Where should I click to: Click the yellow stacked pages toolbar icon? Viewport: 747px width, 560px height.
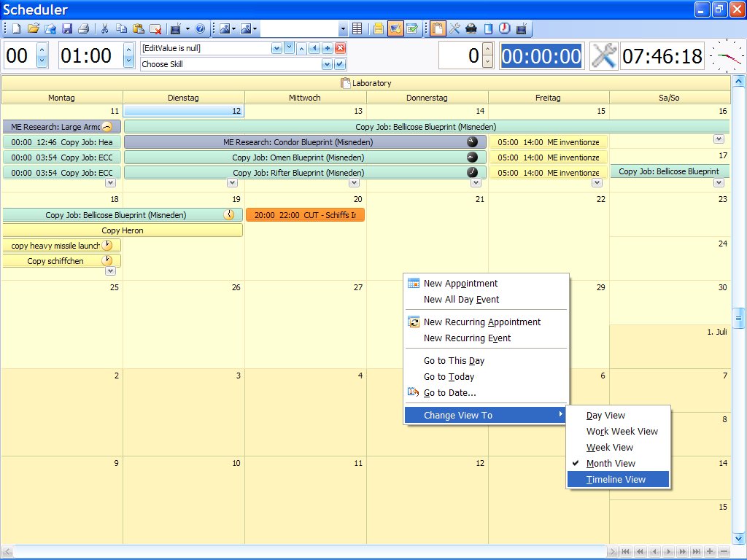click(379, 29)
